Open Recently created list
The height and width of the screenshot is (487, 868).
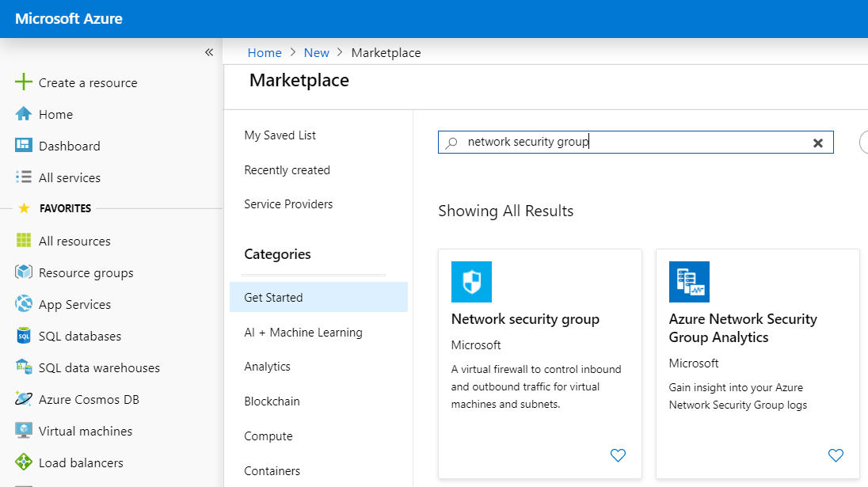(287, 170)
